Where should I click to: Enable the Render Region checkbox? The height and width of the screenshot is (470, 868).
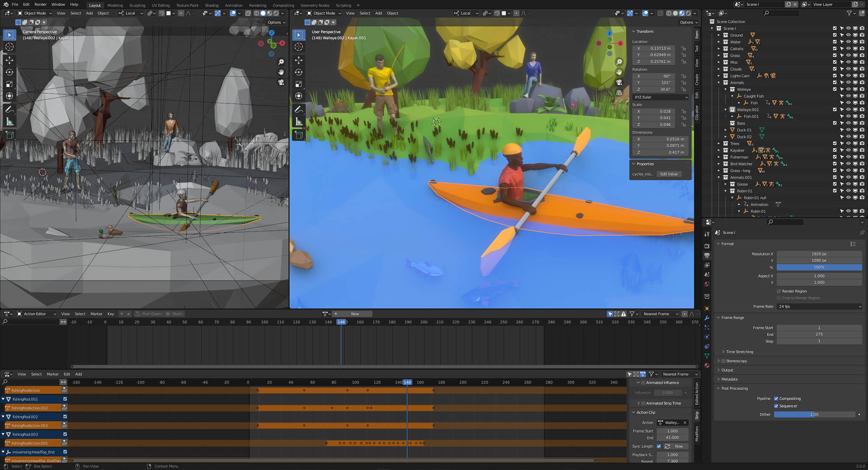(x=779, y=291)
